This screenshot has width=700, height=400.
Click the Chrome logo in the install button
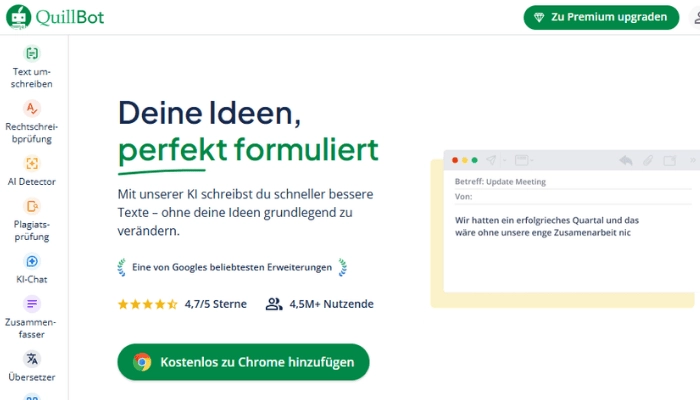(x=142, y=362)
